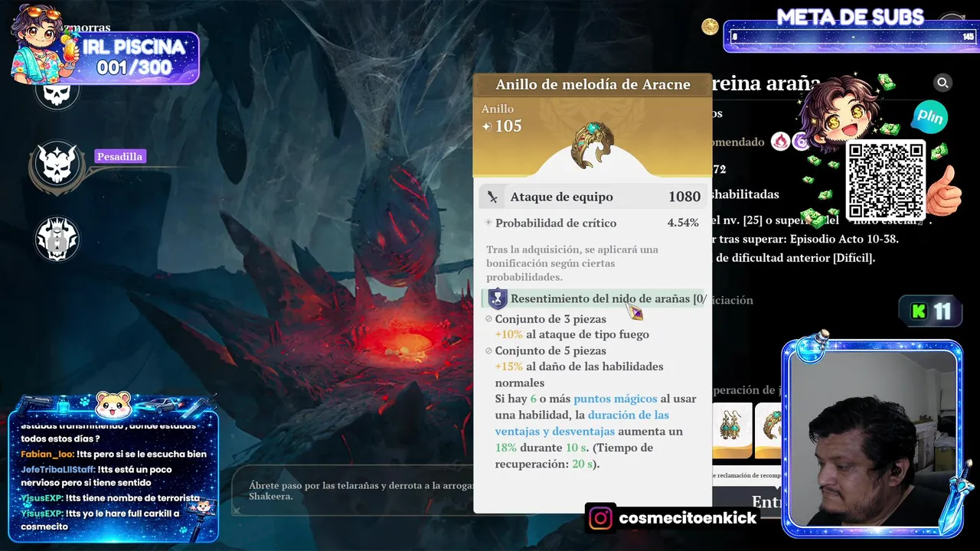Click the Ataque de equipo sword icon

(492, 197)
